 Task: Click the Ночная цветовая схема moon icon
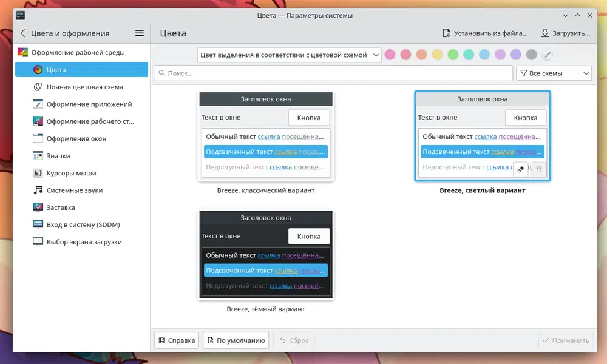(x=38, y=87)
